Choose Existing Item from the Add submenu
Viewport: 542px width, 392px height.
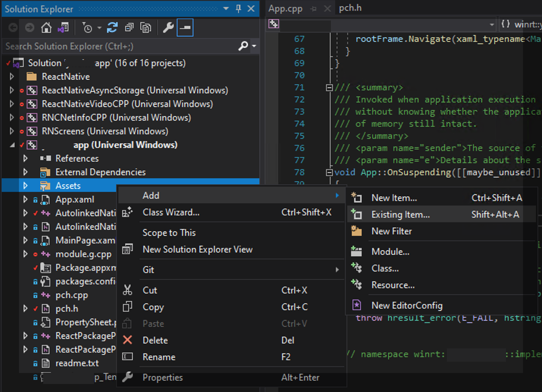400,214
